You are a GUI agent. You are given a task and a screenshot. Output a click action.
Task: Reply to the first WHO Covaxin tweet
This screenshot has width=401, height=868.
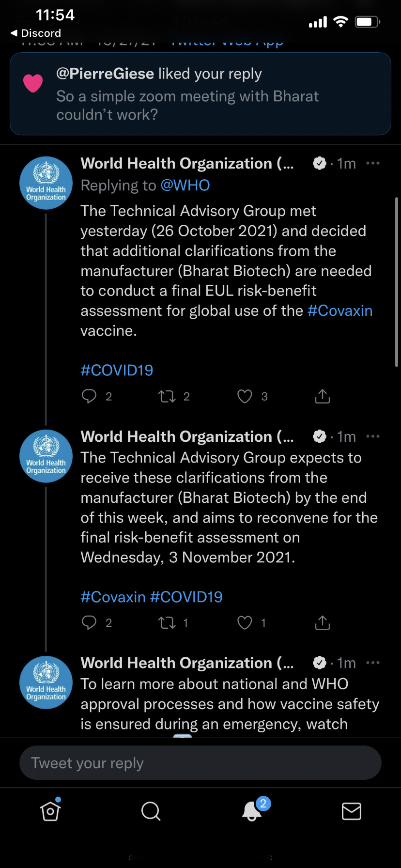89,396
